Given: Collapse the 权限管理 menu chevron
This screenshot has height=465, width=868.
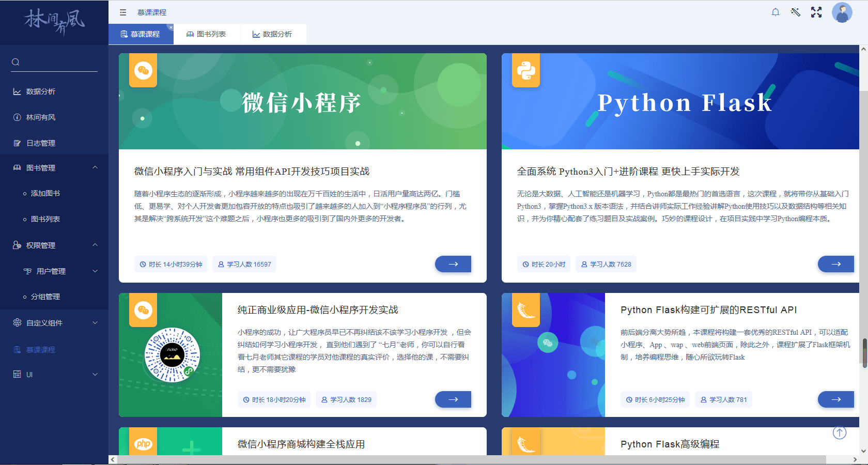Looking at the screenshot, I should pos(95,245).
